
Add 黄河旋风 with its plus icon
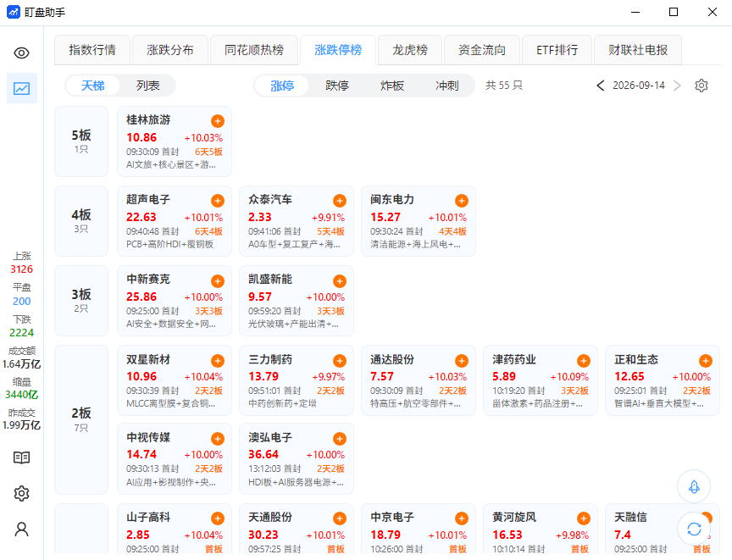[x=584, y=518]
